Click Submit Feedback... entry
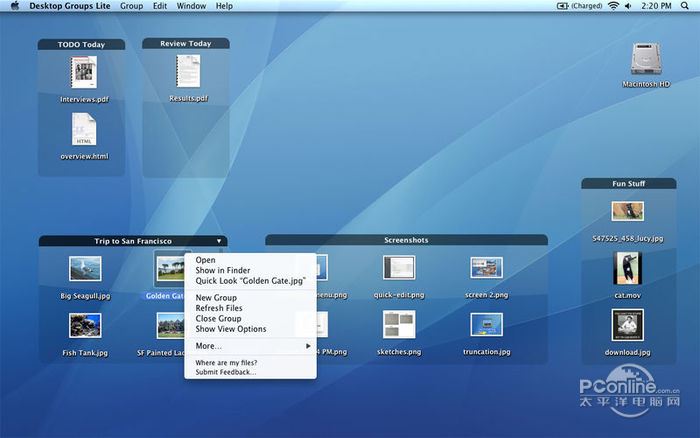700x438 pixels. click(x=226, y=372)
